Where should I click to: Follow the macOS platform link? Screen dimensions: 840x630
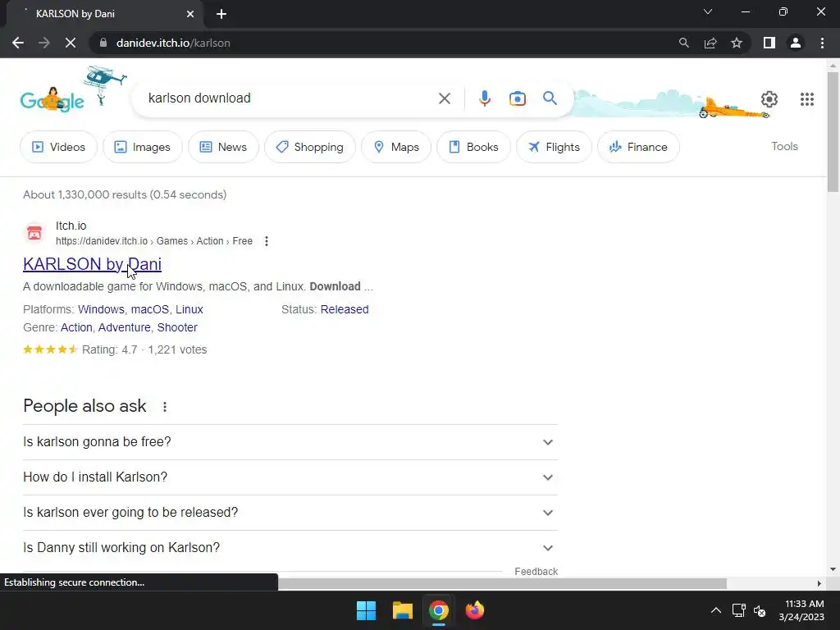(x=150, y=309)
